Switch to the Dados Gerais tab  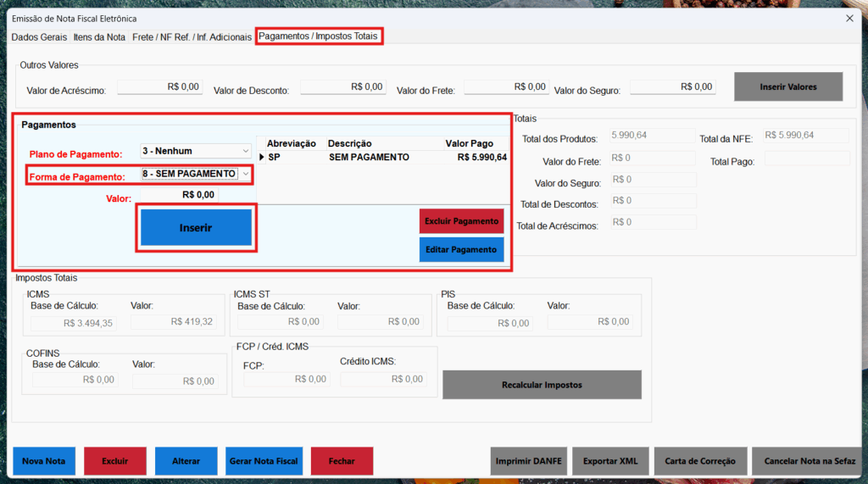(x=38, y=37)
